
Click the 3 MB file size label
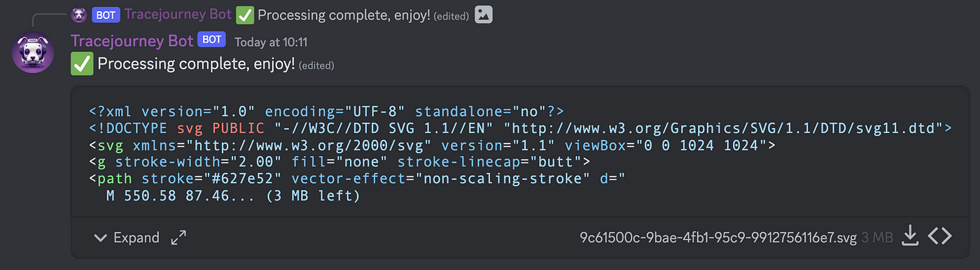click(877, 239)
